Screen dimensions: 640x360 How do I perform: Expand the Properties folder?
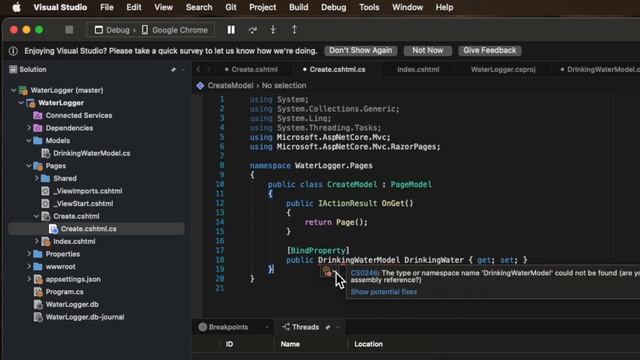[x=29, y=254]
